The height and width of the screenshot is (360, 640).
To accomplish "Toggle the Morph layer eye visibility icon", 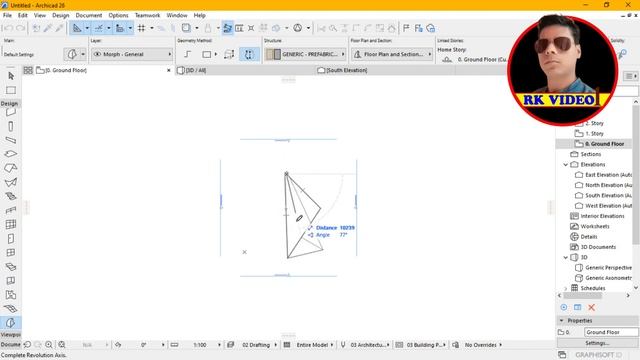I will click(x=97, y=54).
